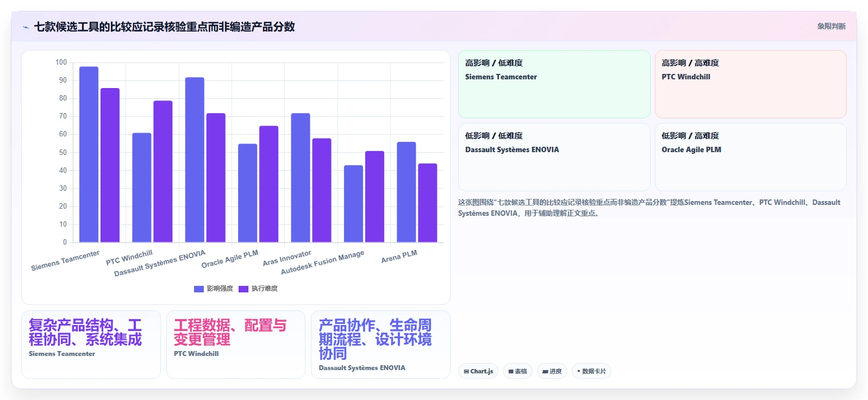Select the Siemens Teamcenter 影响强度 bar
Image resolution: width=868 pixels, height=400 pixels.
click(89, 154)
